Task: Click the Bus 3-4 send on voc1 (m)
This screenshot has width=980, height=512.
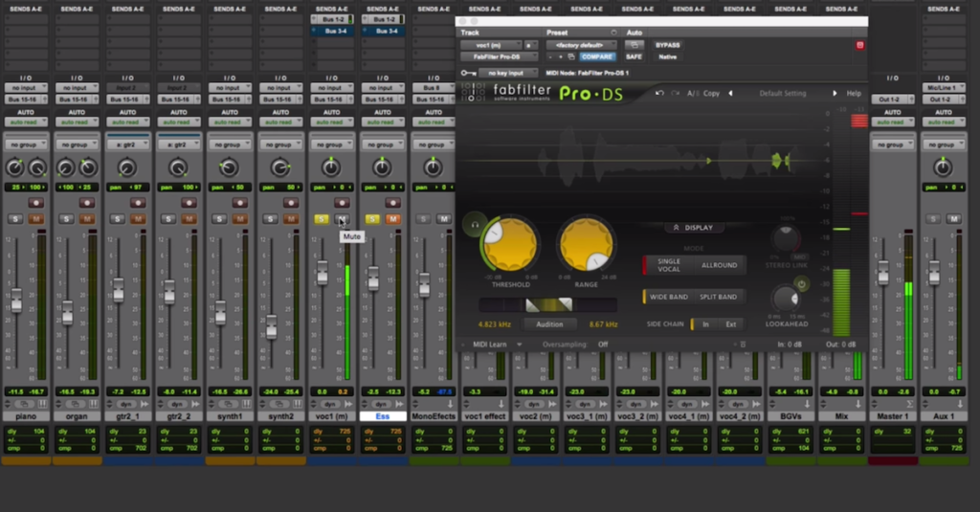Action: pos(336,31)
